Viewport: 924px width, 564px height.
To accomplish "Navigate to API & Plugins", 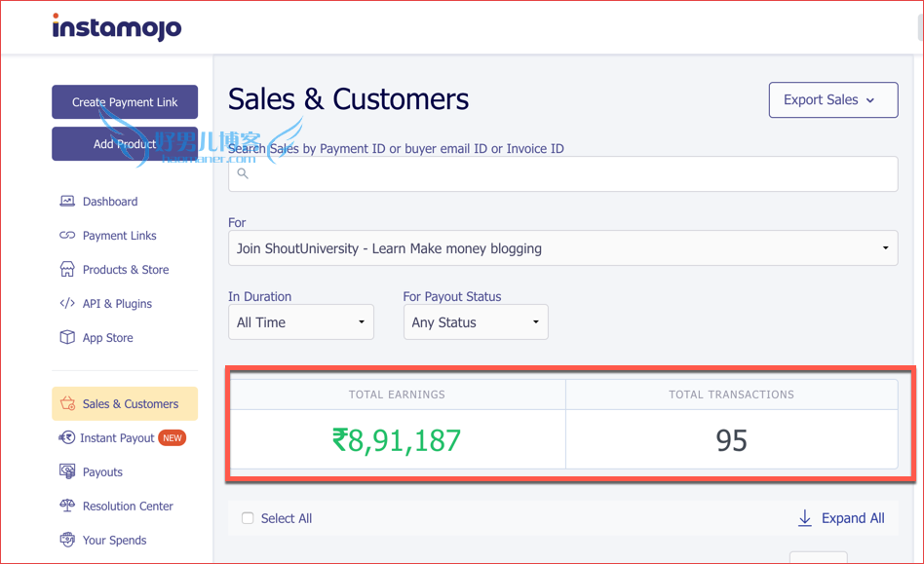I will coord(117,304).
